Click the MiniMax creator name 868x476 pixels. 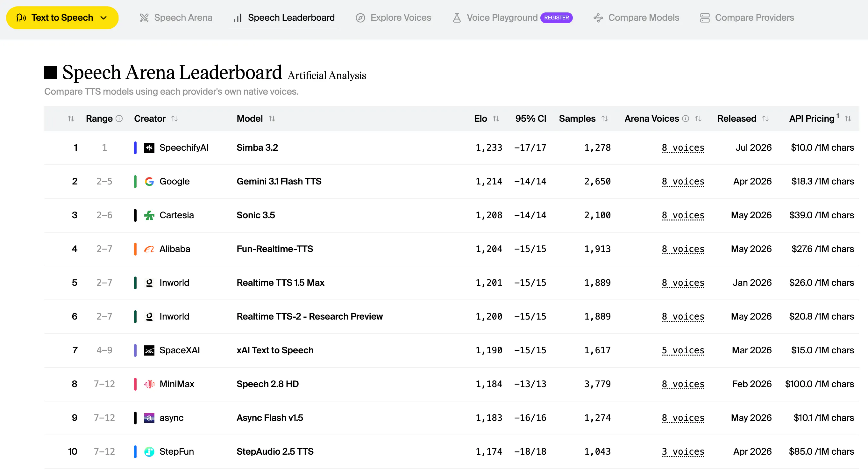click(177, 384)
